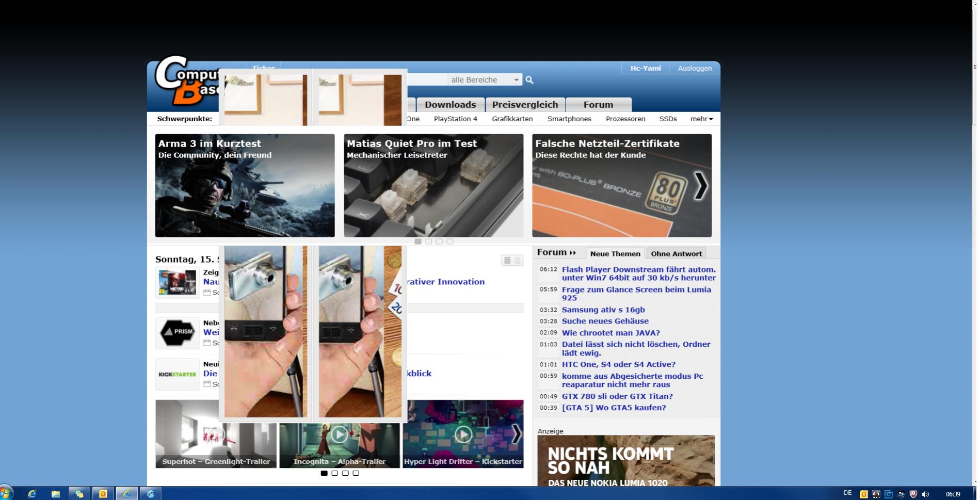
Task: Open 'Matias Quiet Pro im Test' teaser
Action: (433, 186)
